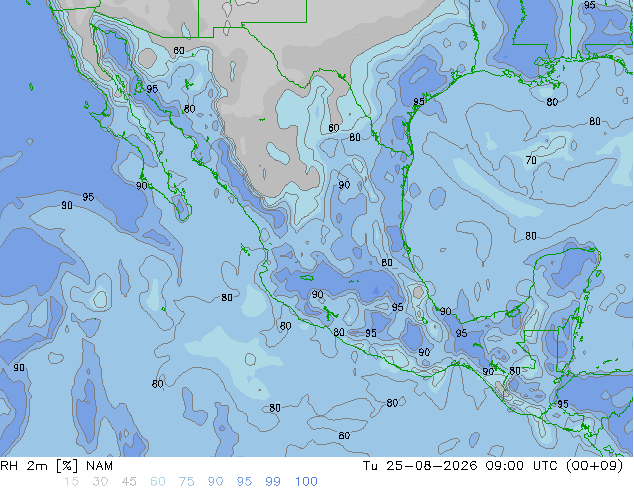634x490 pixels.
Task: Click the 'Tu 25-08-2026 09:00 UTC (00+09)' timestamp
Action: tap(493, 466)
